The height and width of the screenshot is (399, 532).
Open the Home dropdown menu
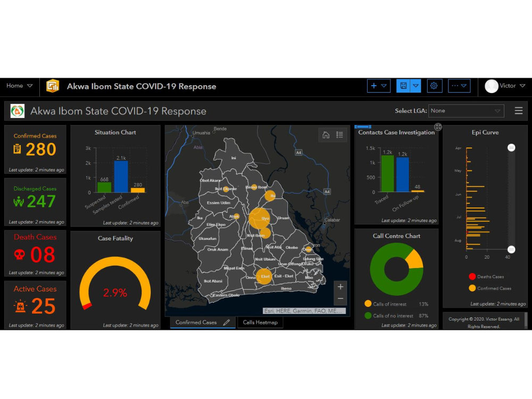[19, 86]
